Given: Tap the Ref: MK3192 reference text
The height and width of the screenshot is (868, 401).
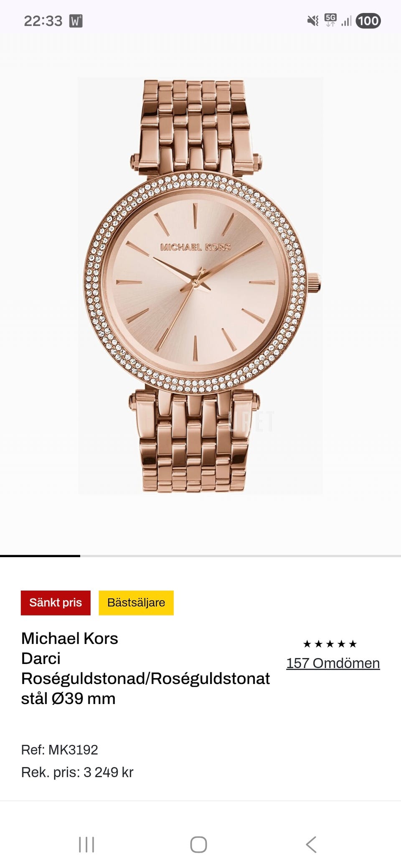Looking at the screenshot, I should pyautogui.click(x=59, y=749).
